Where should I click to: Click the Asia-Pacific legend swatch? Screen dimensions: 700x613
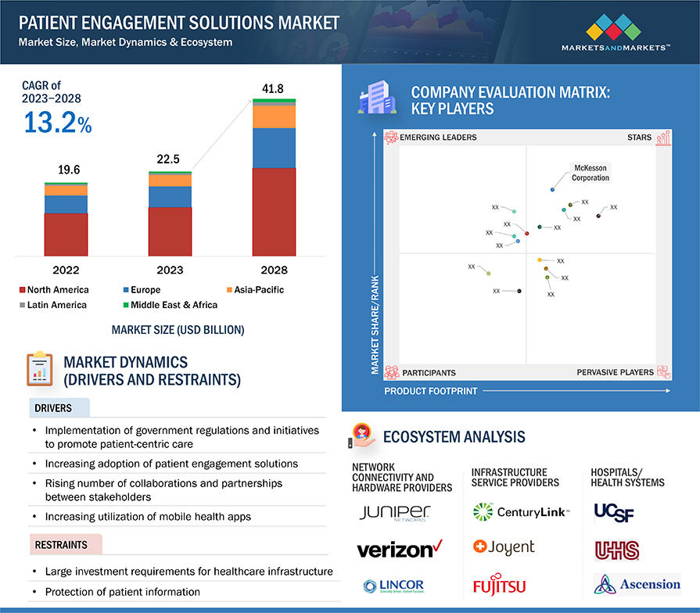(x=228, y=290)
